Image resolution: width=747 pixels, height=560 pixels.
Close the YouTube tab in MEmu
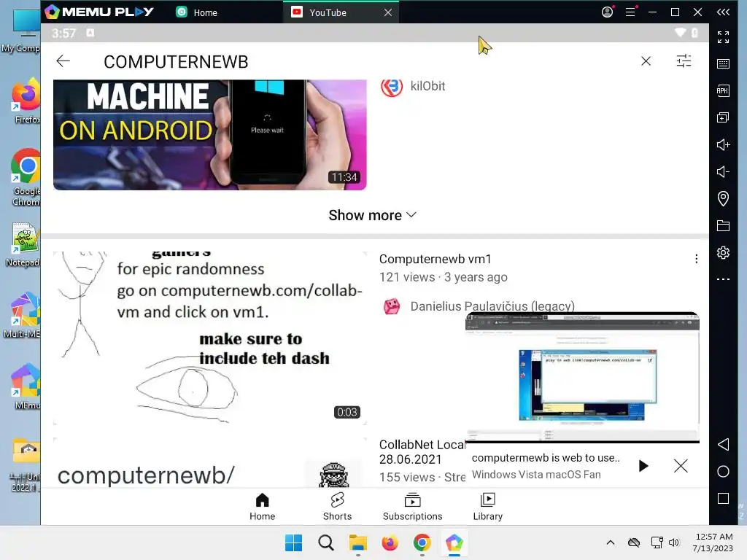[388, 12]
